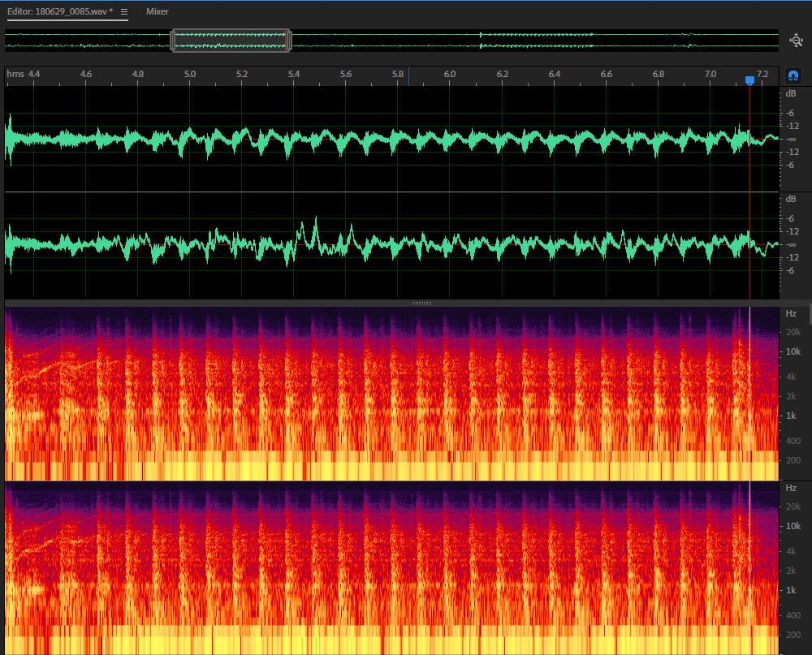812x655 pixels.
Task: Click the top channel dB scale label
Action: point(790,93)
